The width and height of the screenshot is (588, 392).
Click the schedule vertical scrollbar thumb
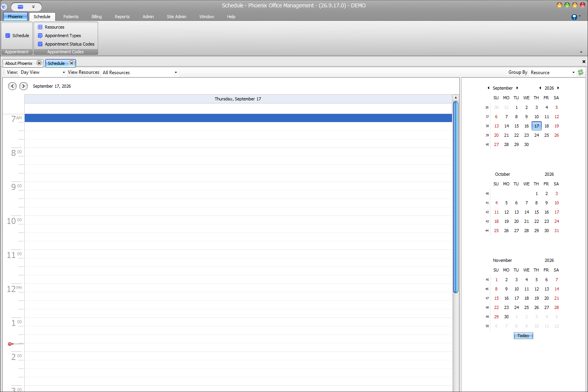(x=456, y=197)
